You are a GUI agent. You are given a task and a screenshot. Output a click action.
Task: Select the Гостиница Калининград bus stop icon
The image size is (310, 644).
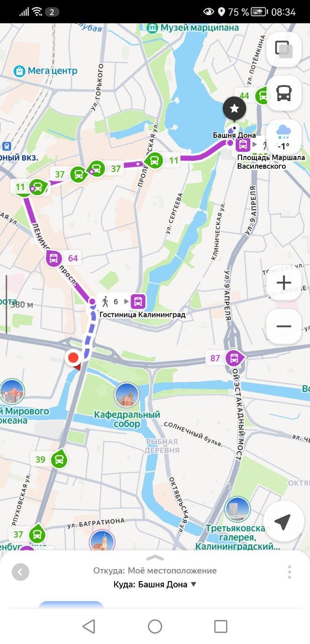pos(138,301)
